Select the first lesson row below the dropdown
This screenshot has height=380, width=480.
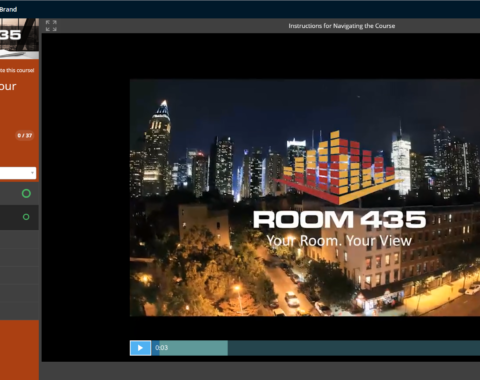pos(19,194)
